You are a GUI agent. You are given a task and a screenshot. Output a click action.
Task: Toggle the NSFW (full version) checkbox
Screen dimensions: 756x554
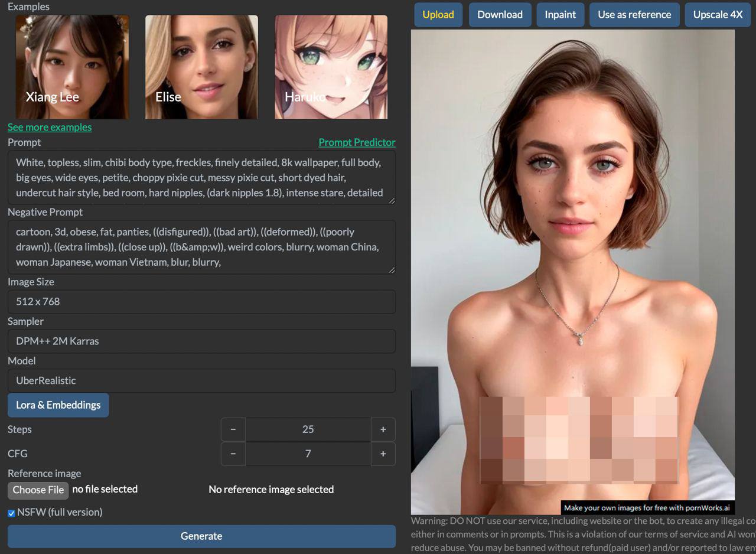pyautogui.click(x=11, y=513)
